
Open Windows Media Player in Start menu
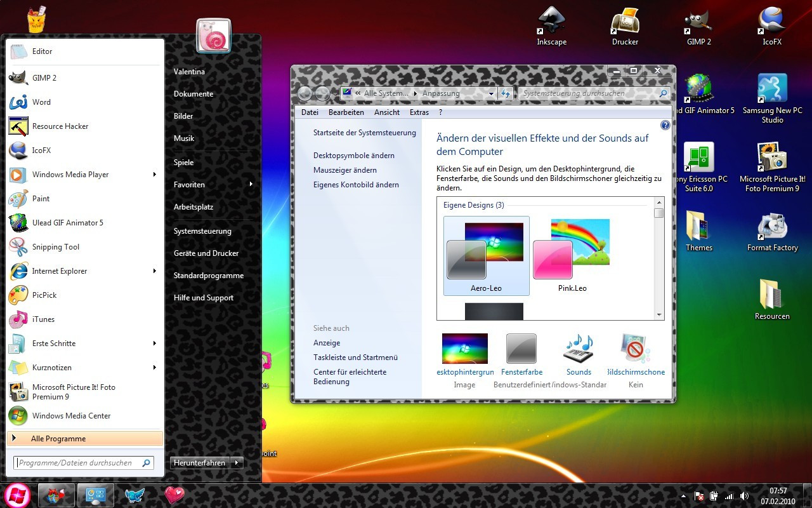click(x=84, y=174)
